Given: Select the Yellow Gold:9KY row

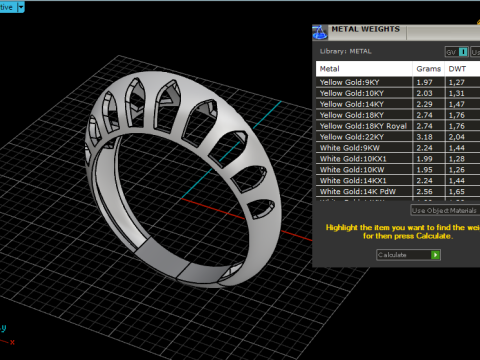Looking at the screenshot, I should tap(398, 82).
